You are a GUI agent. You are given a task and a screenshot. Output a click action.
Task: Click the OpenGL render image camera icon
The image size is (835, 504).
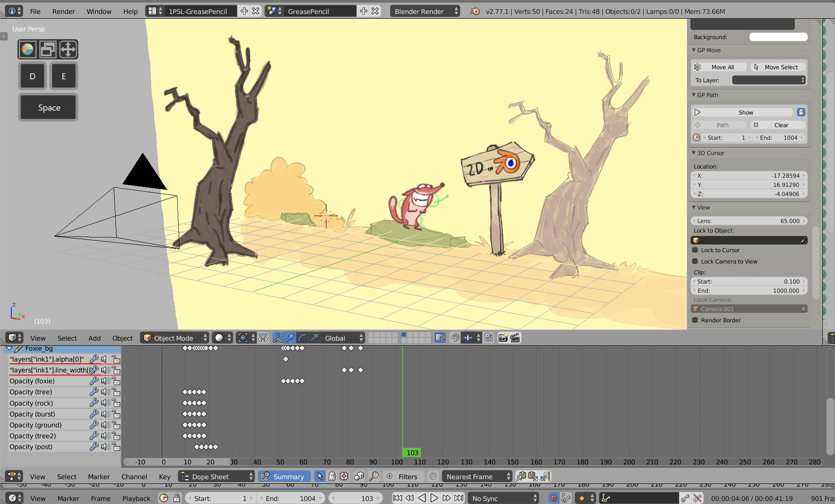[503, 338]
